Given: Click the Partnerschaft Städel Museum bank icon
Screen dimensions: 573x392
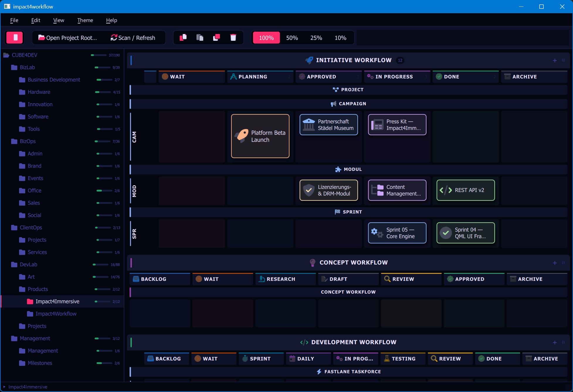Looking at the screenshot, I should click(308, 125).
